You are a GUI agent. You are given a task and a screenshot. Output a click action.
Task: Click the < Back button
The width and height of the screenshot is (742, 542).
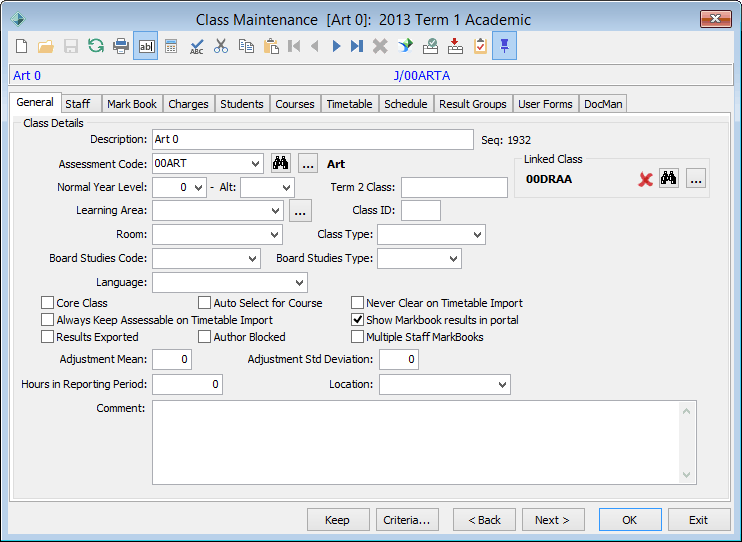[x=484, y=520]
